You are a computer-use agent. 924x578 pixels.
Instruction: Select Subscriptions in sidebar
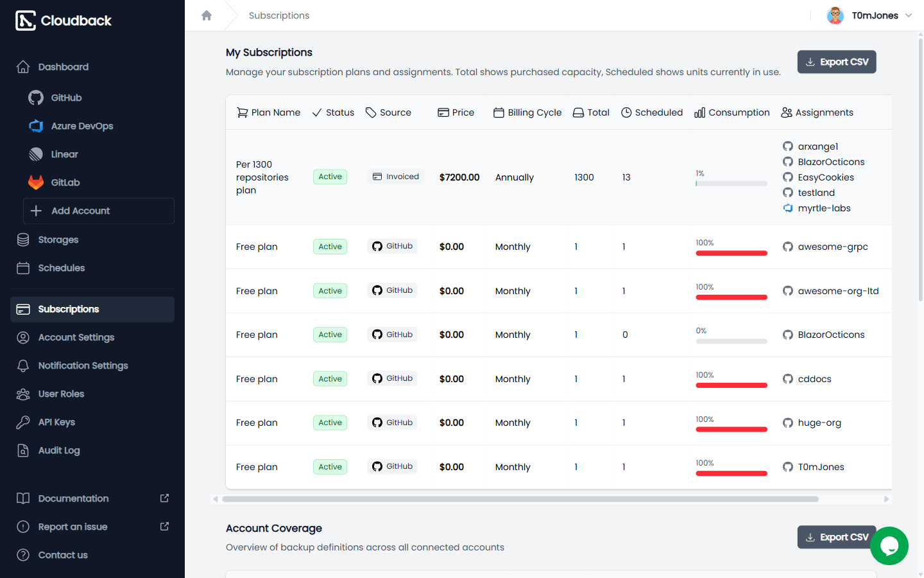(x=92, y=309)
